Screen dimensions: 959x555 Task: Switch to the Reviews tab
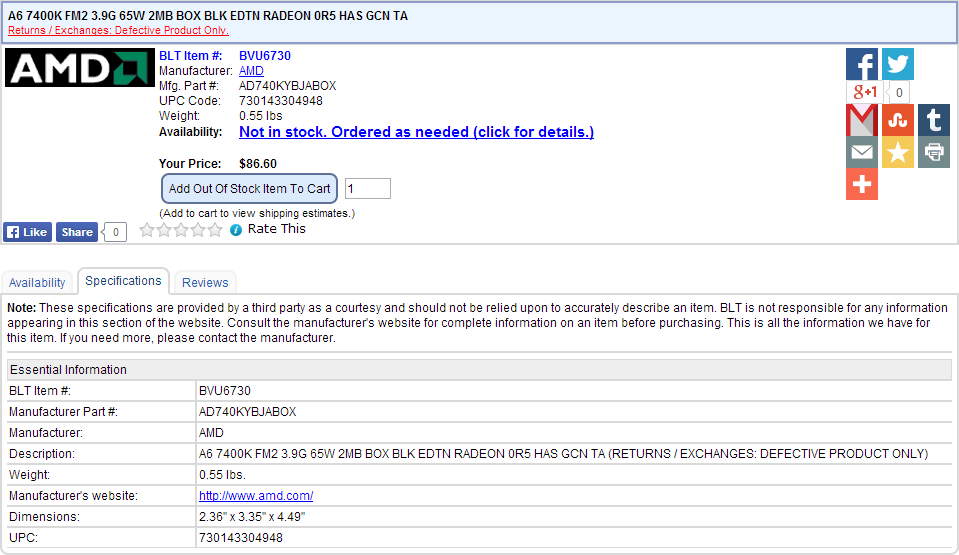pos(205,283)
